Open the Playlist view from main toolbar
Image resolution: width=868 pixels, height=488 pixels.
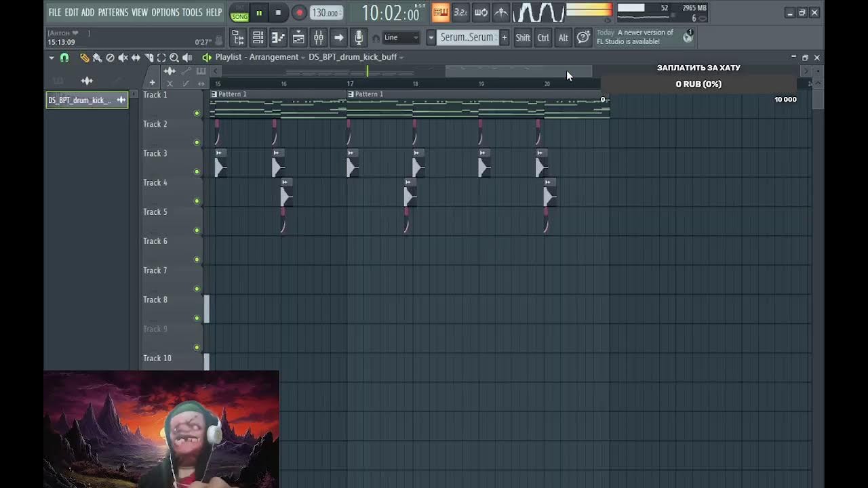[x=238, y=38]
